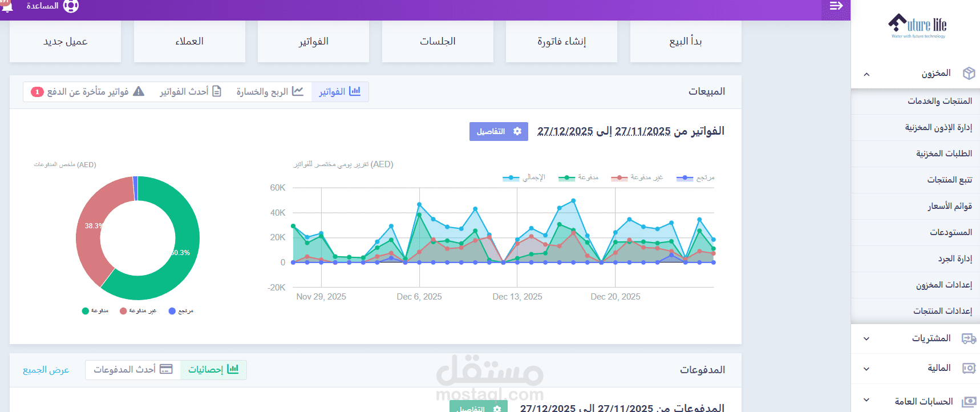Click the chart icon beside إحصائيات
Image resolution: width=980 pixels, height=412 pixels.
(x=233, y=369)
